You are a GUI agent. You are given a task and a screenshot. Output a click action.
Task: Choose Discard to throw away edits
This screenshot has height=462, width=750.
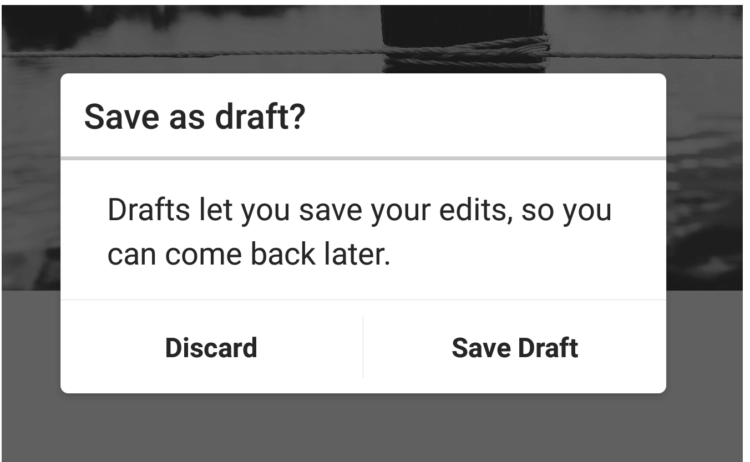[211, 347]
